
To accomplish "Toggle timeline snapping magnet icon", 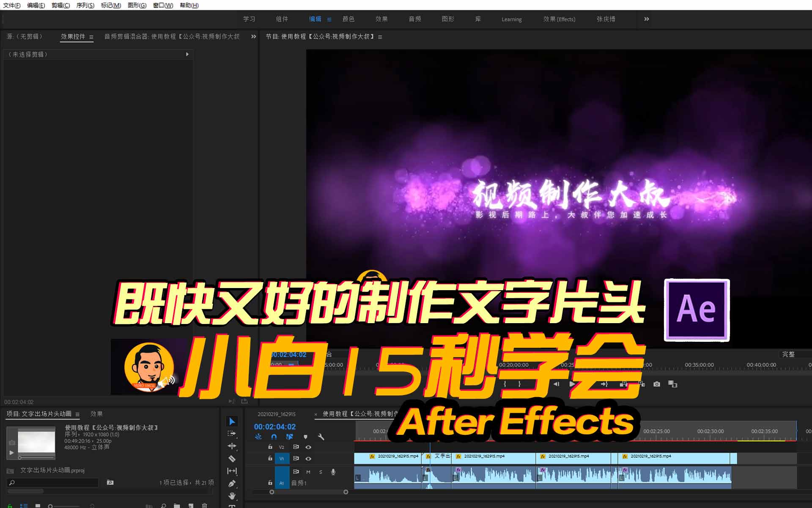I will 274,437.
